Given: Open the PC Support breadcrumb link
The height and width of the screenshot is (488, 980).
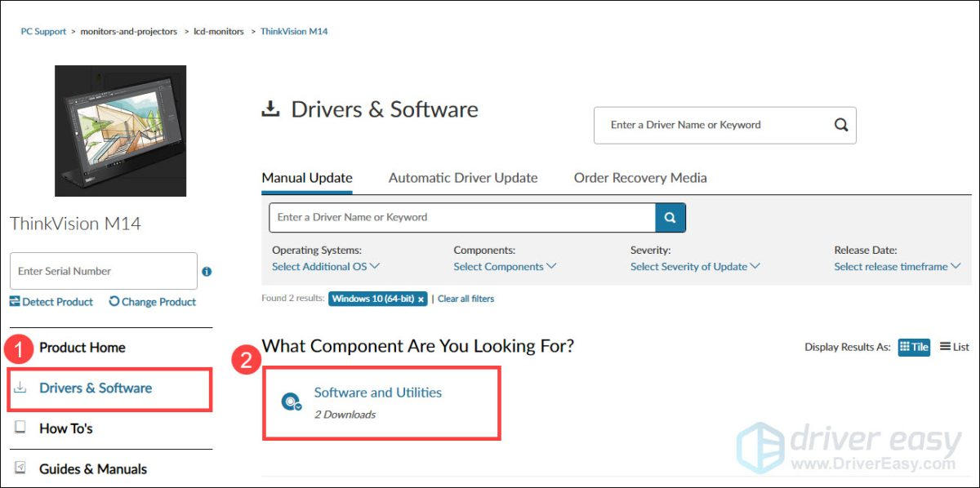Looking at the screenshot, I should tap(42, 31).
